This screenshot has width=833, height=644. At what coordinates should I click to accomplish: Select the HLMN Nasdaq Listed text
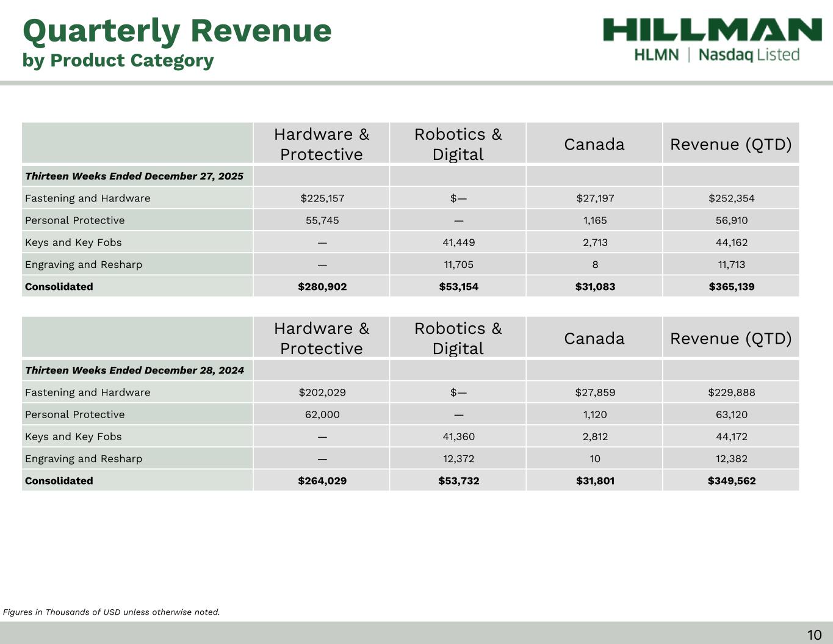tap(716, 55)
